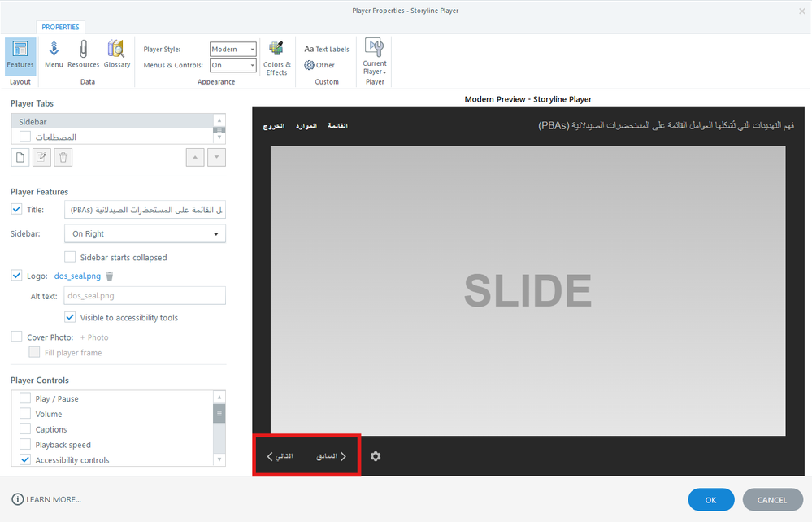This screenshot has height=522, width=812.
Task: Open the LEARN MORE link
Action: point(47,499)
